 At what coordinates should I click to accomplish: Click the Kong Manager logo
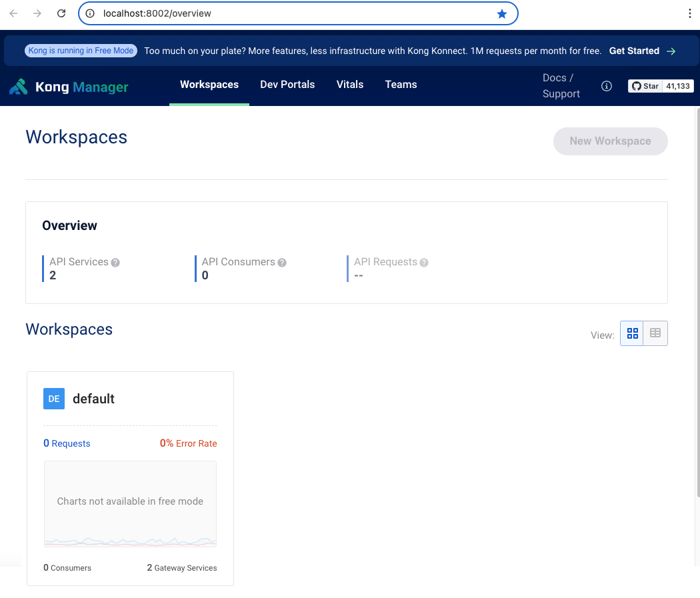click(69, 87)
